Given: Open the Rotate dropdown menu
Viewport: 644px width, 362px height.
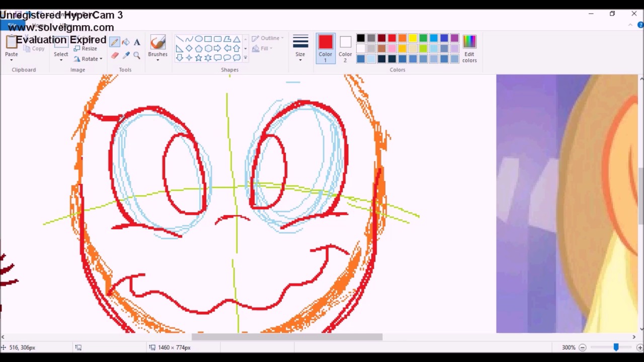Looking at the screenshot, I should pos(88,59).
